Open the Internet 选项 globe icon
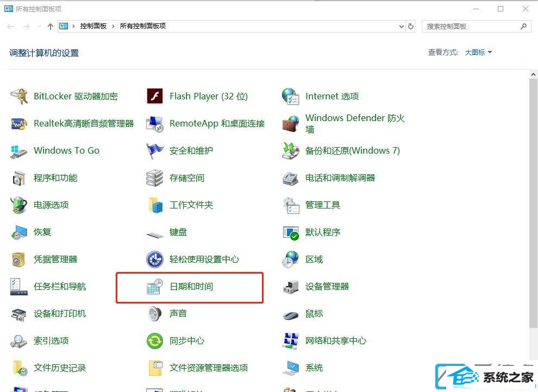Screen dimensions: 538x392 click(291, 96)
